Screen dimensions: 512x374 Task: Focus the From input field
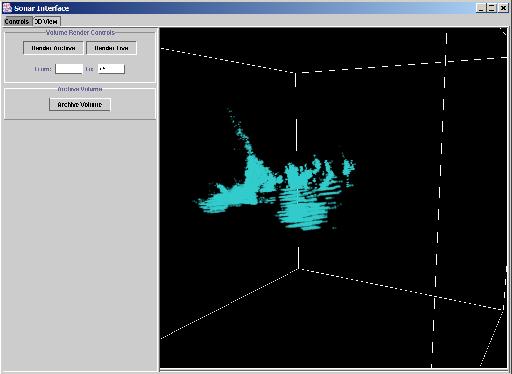69,69
